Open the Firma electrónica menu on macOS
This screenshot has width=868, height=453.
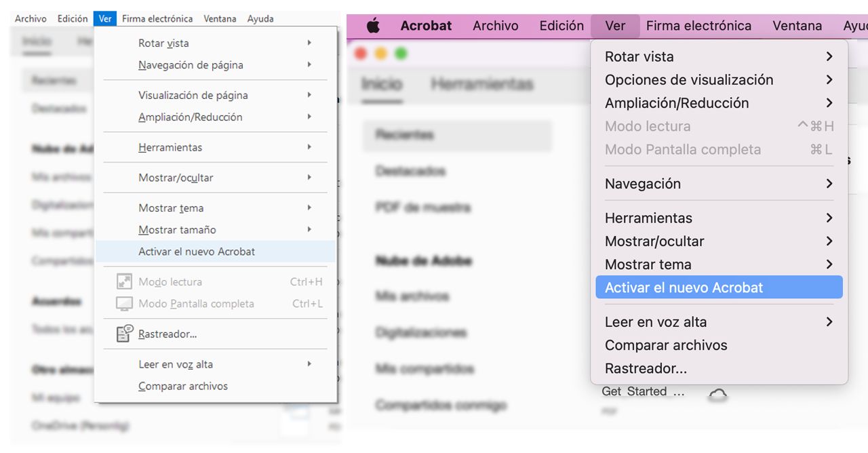pos(698,25)
